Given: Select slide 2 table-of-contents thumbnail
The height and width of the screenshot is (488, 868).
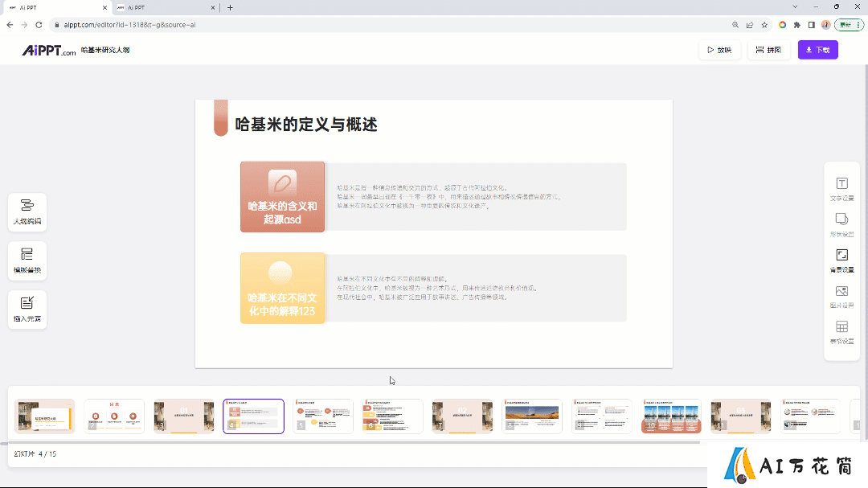Looking at the screenshot, I should (114, 416).
